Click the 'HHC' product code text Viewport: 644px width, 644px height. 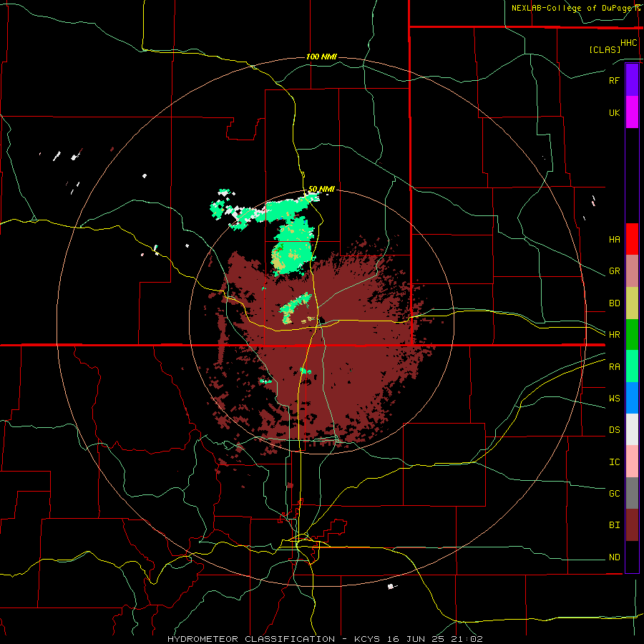[629, 43]
